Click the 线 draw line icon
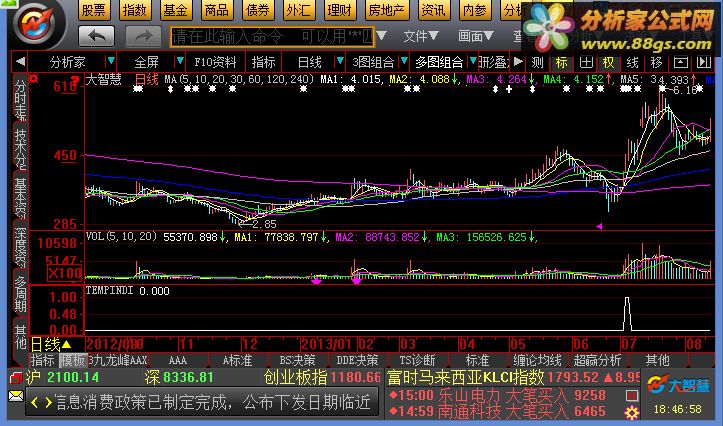The height and width of the screenshot is (426, 723). click(633, 62)
